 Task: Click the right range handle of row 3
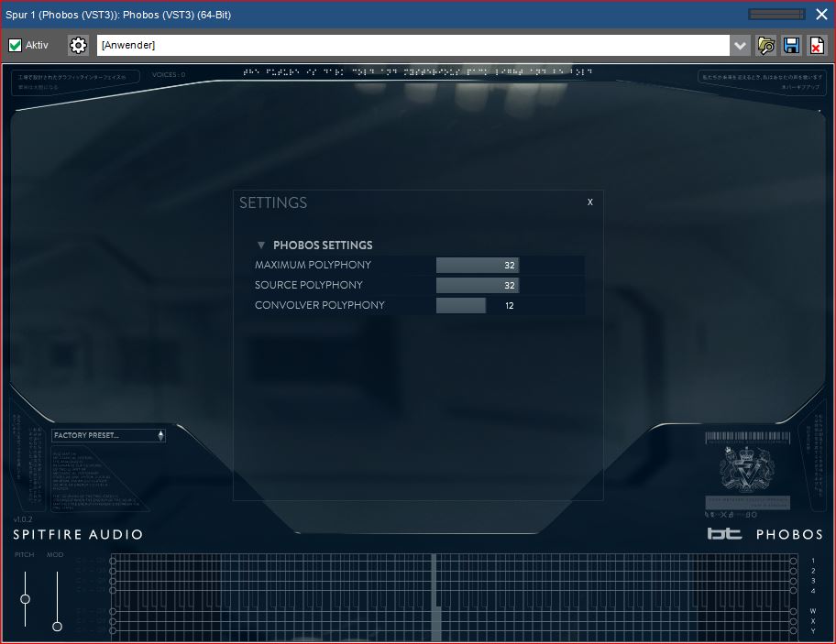pyautogui.click(x=793, y=581)
